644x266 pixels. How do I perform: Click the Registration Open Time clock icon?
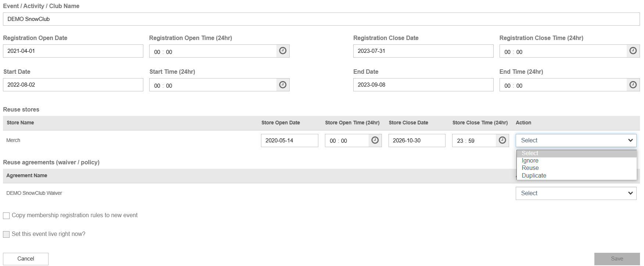[283, 51]
